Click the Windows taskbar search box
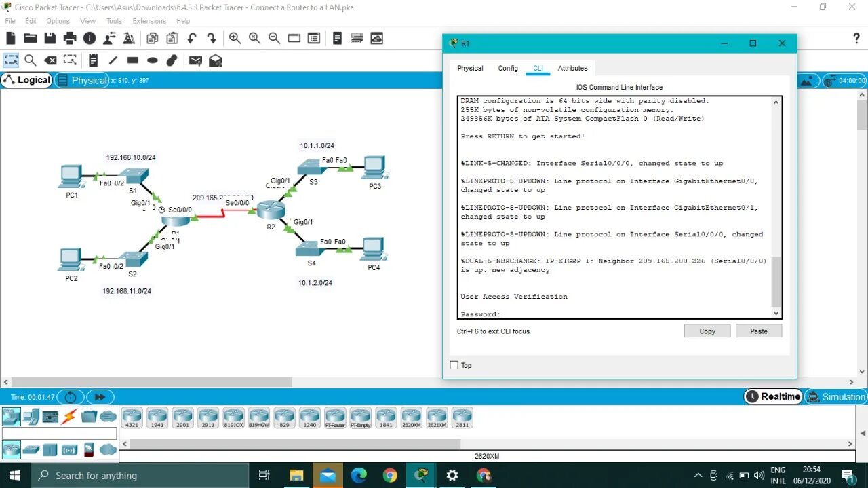 (140, 475)
